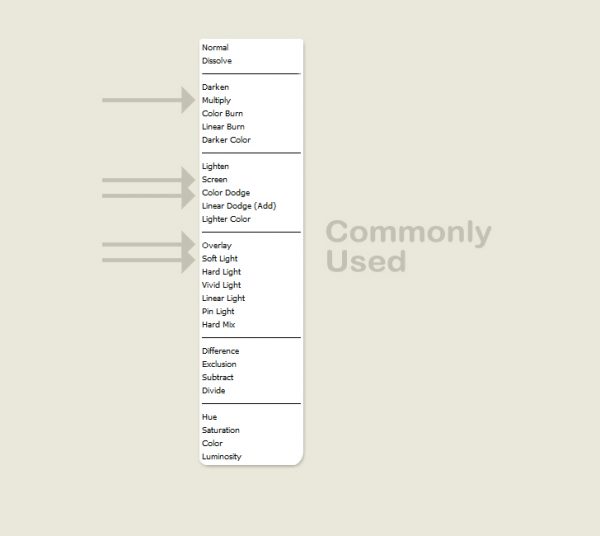The image size is (600, 536).
Task: Pick Linear Dodge (Add) mode
Action: (x=239, y=206)
